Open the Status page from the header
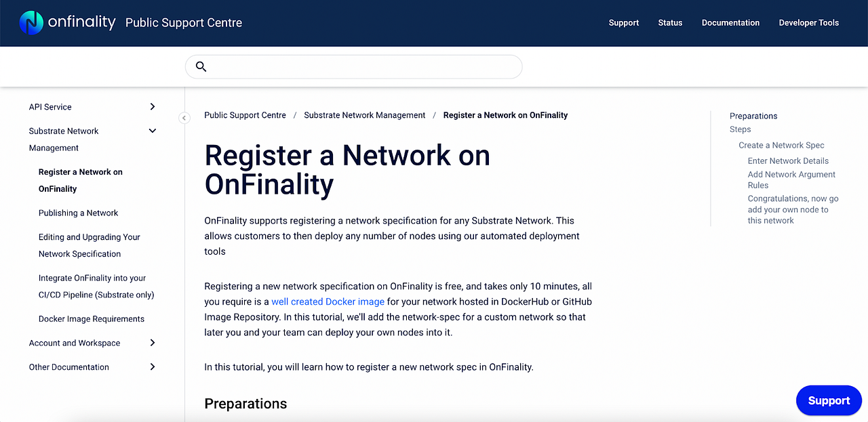The width and height of the screenshot is (868, 422). click(x=670, y=22)
